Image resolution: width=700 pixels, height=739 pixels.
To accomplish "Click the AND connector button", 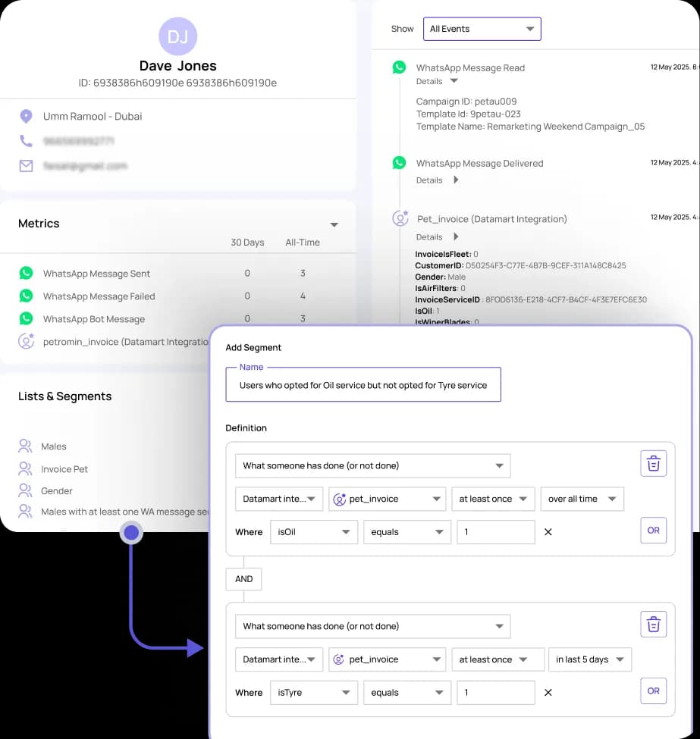I will tap(243, 579).
